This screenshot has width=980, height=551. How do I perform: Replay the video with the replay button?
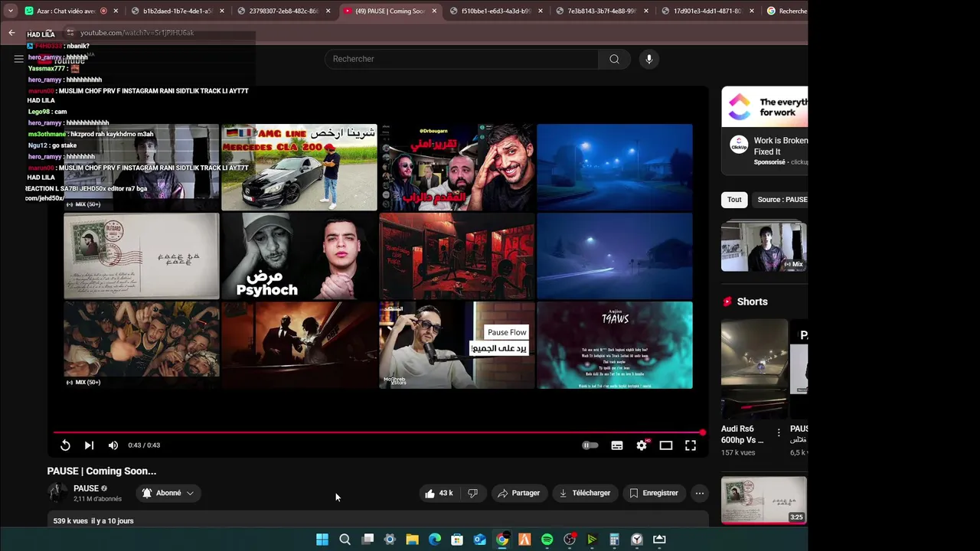click(65, 445)
